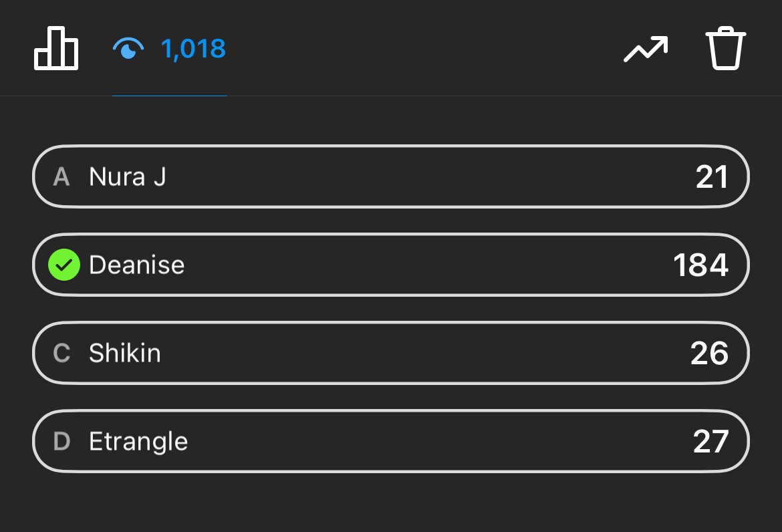Open the trending arrow insights icon

(646, 49)
